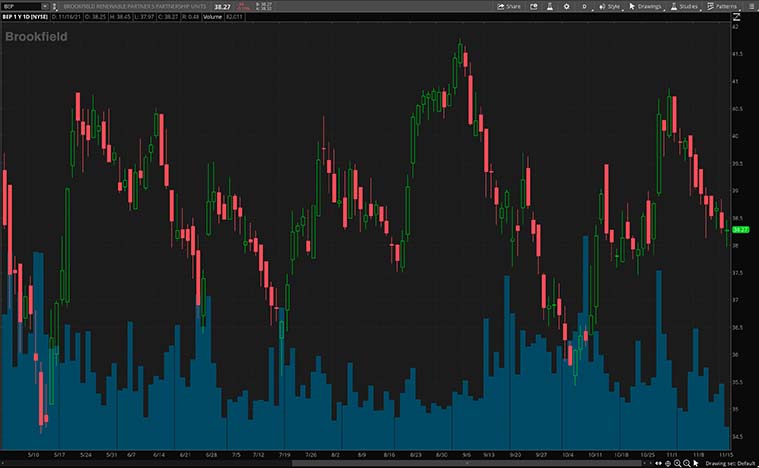The width and height of the screenshot is (759, 468).
Task: Click the zoom in magnifier icon
Action: click(x=678, y=463)
